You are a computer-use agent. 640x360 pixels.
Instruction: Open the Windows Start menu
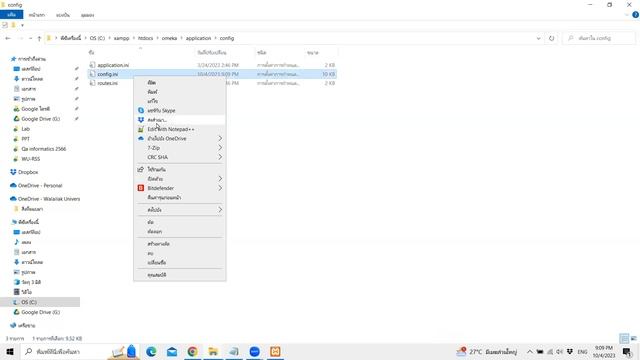(x=10, y=351)
